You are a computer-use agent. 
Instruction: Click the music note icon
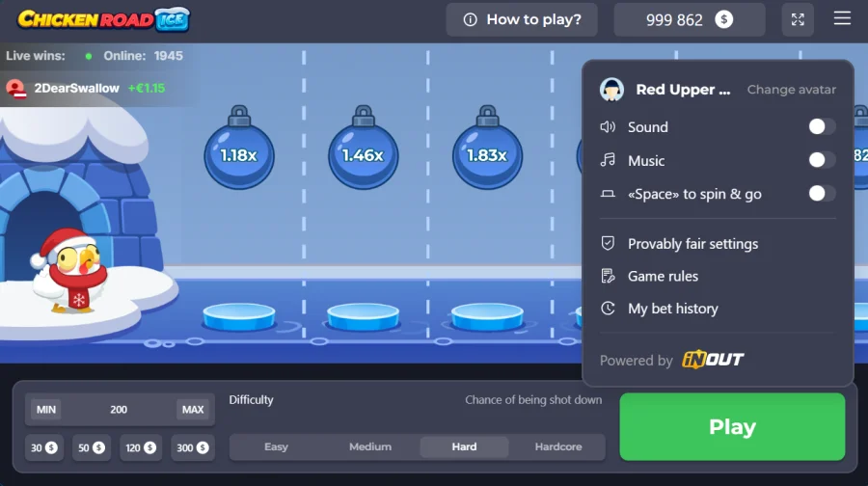(608, 160)
